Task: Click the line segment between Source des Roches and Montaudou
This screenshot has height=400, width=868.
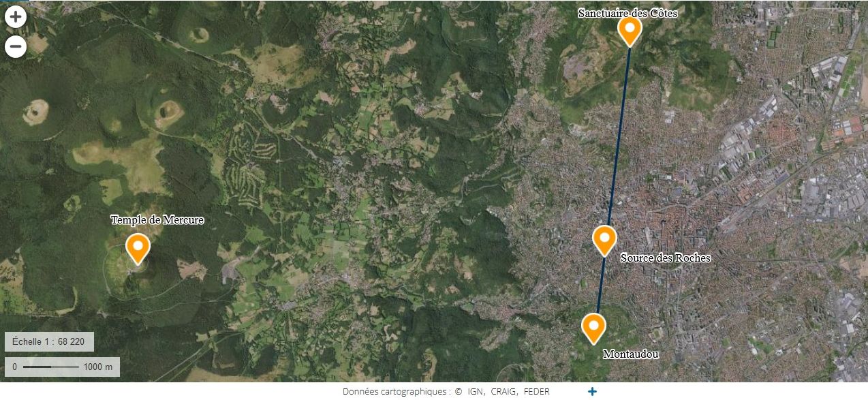Action: (x=600, y=285)
